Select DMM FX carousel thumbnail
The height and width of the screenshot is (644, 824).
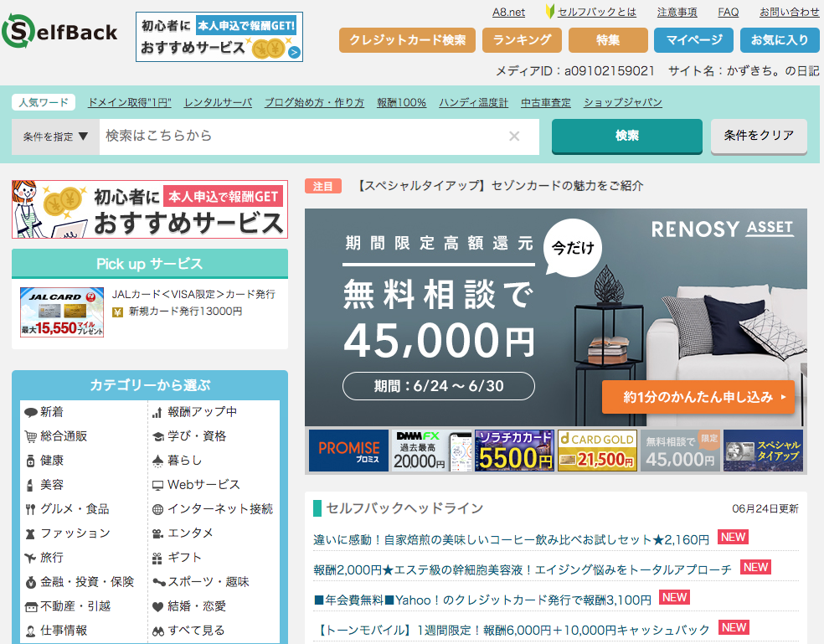pyautogui.click(x=432, y=451)
